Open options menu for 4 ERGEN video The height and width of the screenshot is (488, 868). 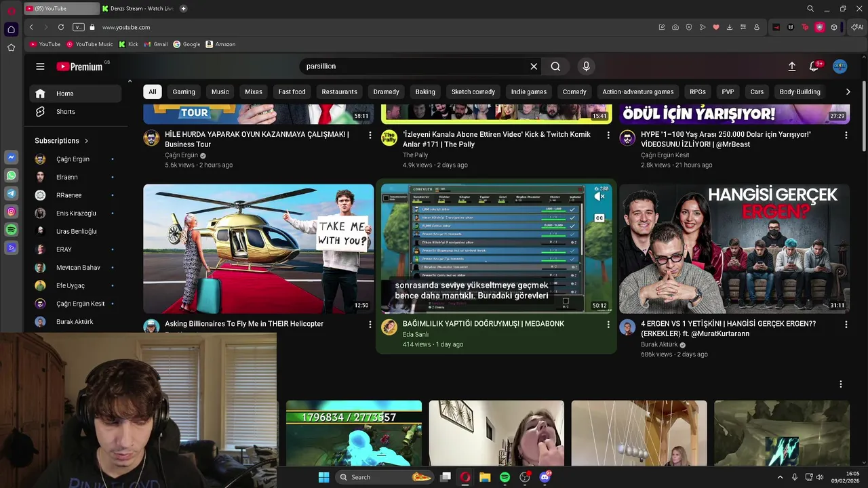point(846,325)
